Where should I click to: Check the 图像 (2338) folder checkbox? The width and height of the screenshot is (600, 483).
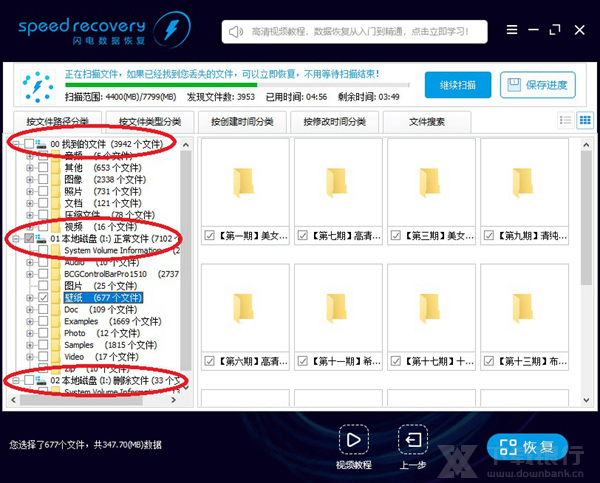tap(43, 179)
